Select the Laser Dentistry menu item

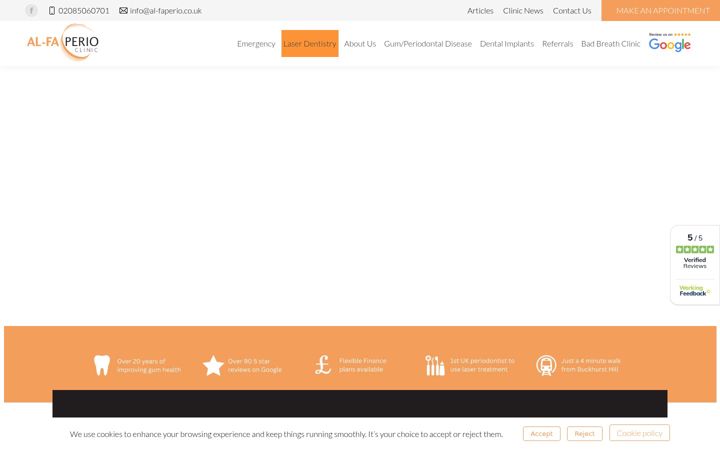[x=310, y=44]
